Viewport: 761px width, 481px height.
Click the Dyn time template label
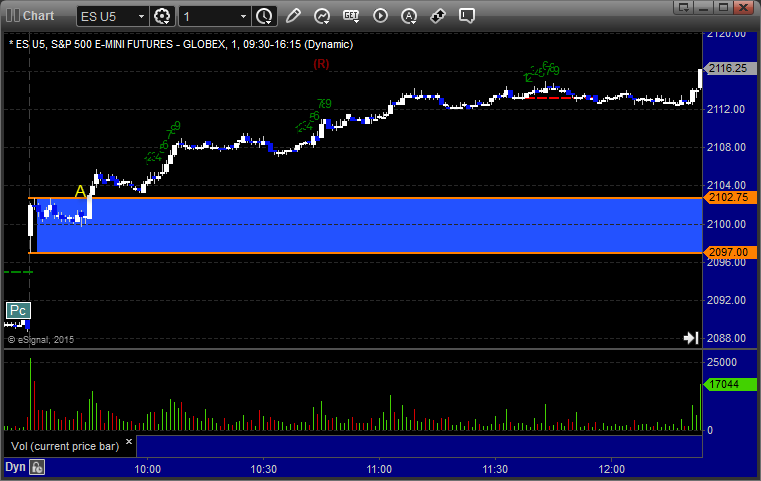coord(15,467)
